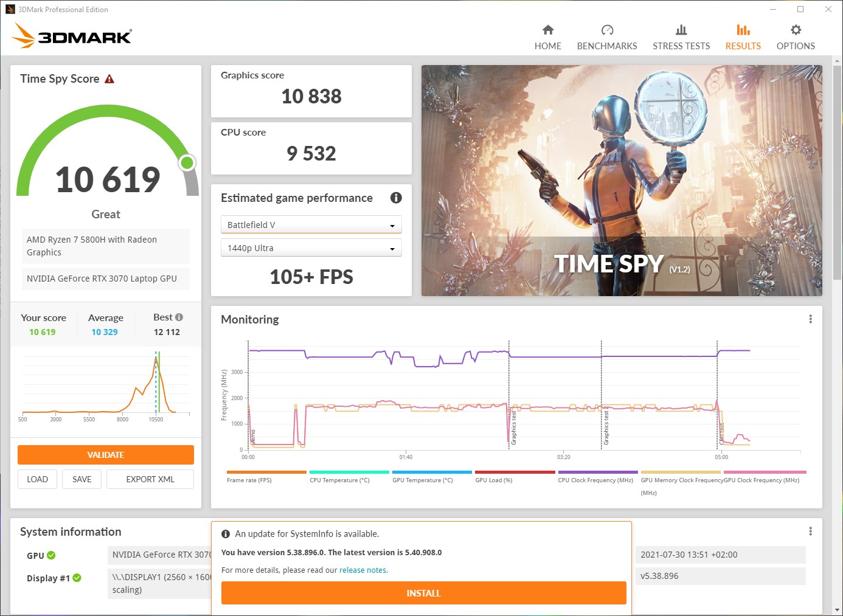Click the 105+ FPS estimate
The height and width of the screenshot is (616, 843).
tap(311, 277)
